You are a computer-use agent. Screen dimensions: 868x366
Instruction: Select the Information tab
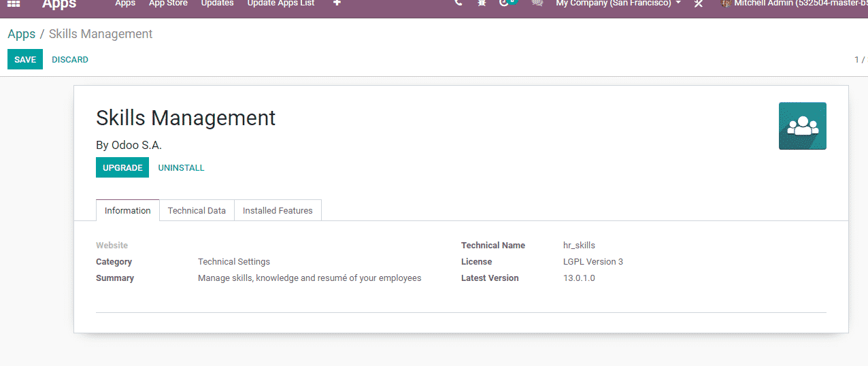tap(127, 211)
